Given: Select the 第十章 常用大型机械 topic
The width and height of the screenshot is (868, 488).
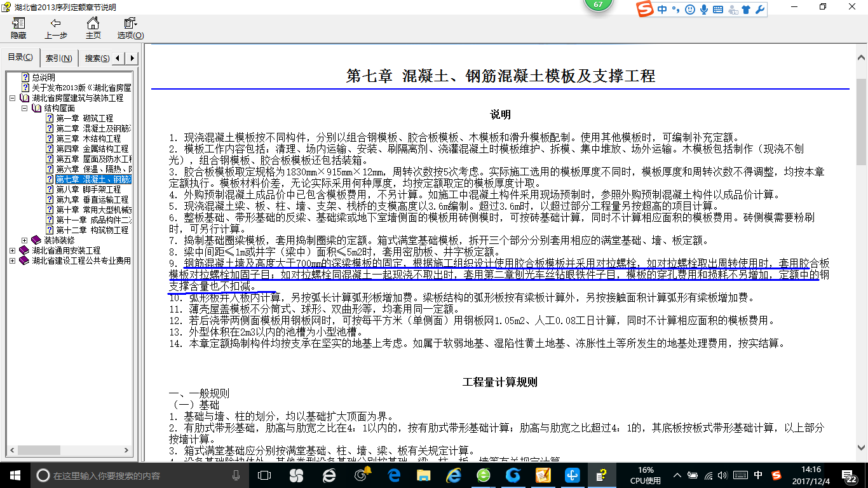Looking at the screenshot, I should [93, 210].
